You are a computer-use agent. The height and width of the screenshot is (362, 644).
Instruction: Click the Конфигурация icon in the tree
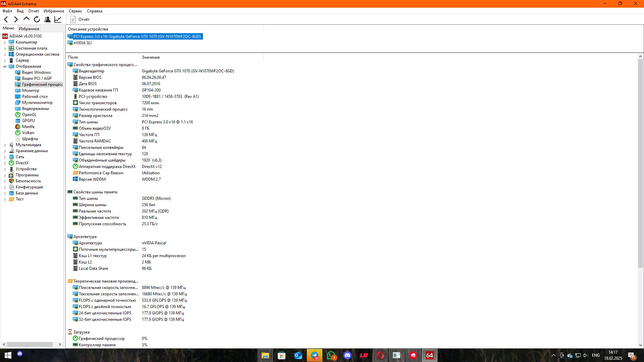[x=11, y=187]
